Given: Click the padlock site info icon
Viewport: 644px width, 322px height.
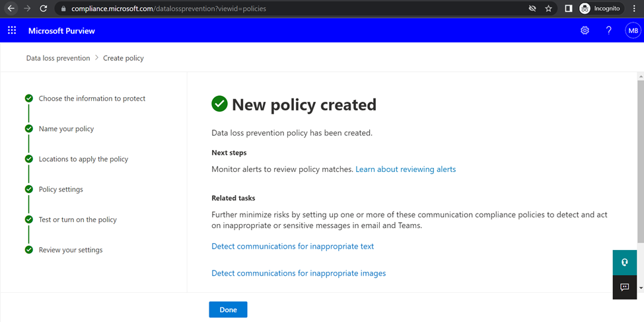Looking at the screenshot, I should pyautogui.click(x=63, y=8).
